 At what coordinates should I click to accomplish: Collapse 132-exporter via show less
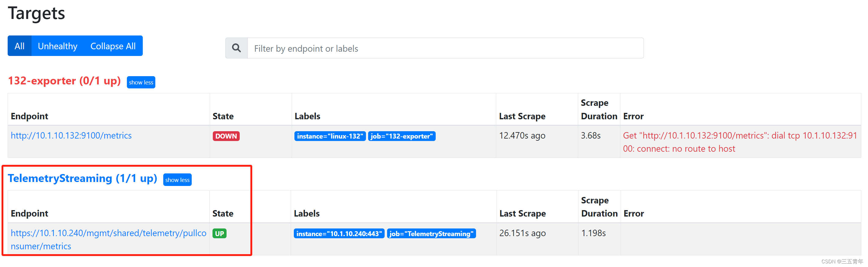click(x=141, y=82)
